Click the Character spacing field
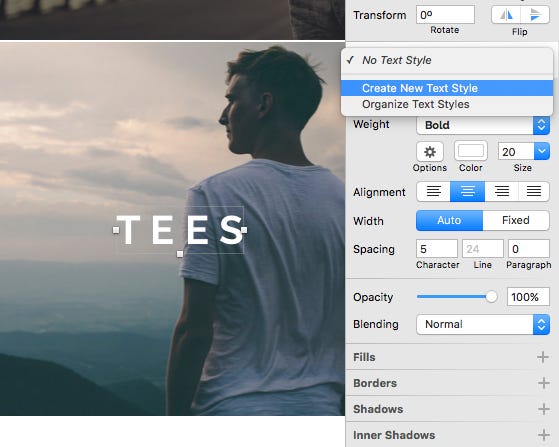 coord(437,249)
